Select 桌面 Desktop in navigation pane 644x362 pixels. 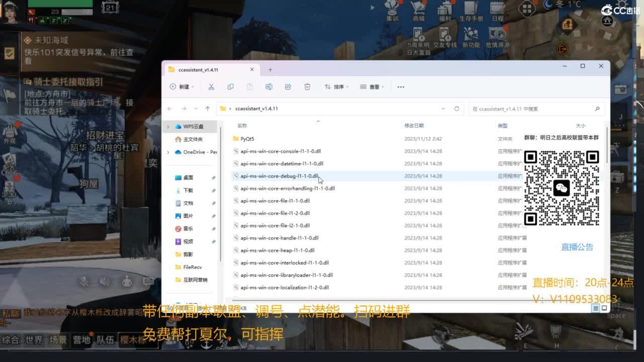[188, 177]
